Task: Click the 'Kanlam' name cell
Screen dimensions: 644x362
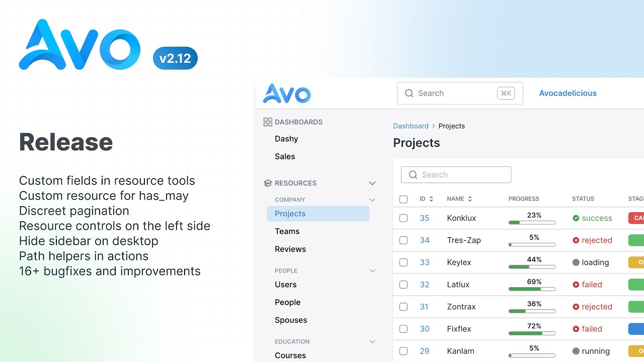Action: 460,351
